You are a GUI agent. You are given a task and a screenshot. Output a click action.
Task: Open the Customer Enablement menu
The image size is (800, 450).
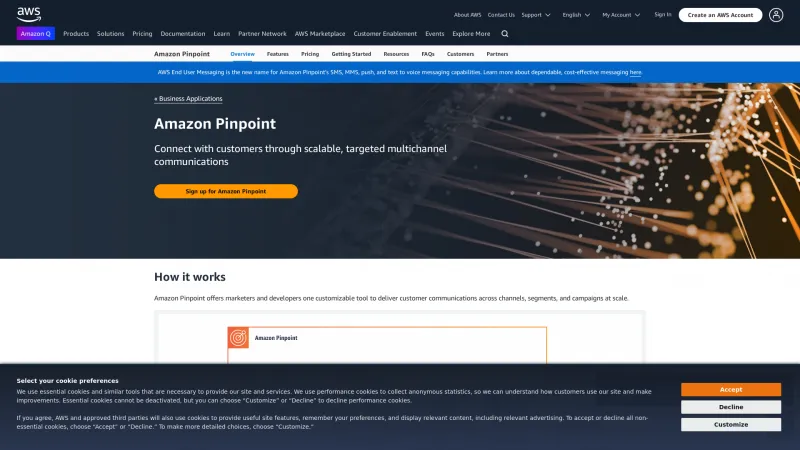[385, 34]
